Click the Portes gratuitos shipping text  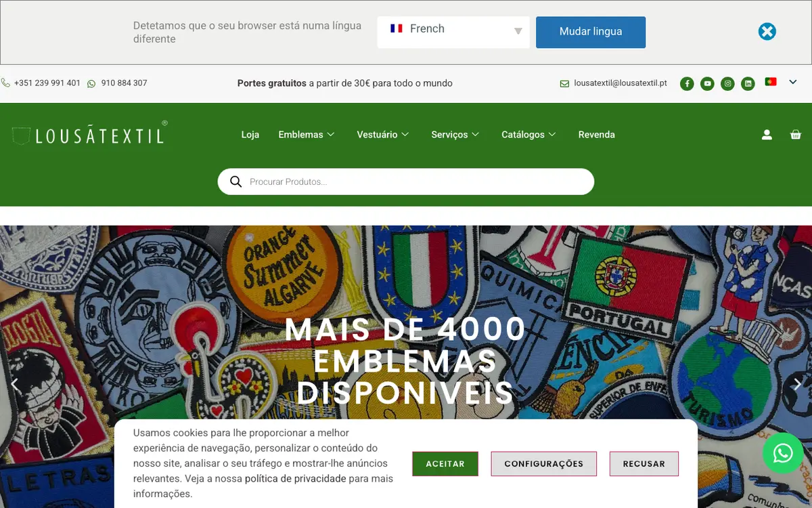pos(345,83)
